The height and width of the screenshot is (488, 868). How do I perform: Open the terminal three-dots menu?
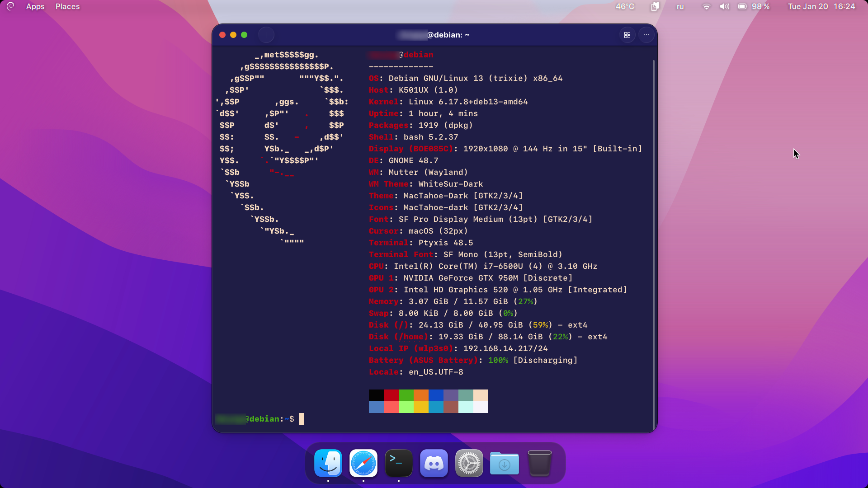click(646, 35)
